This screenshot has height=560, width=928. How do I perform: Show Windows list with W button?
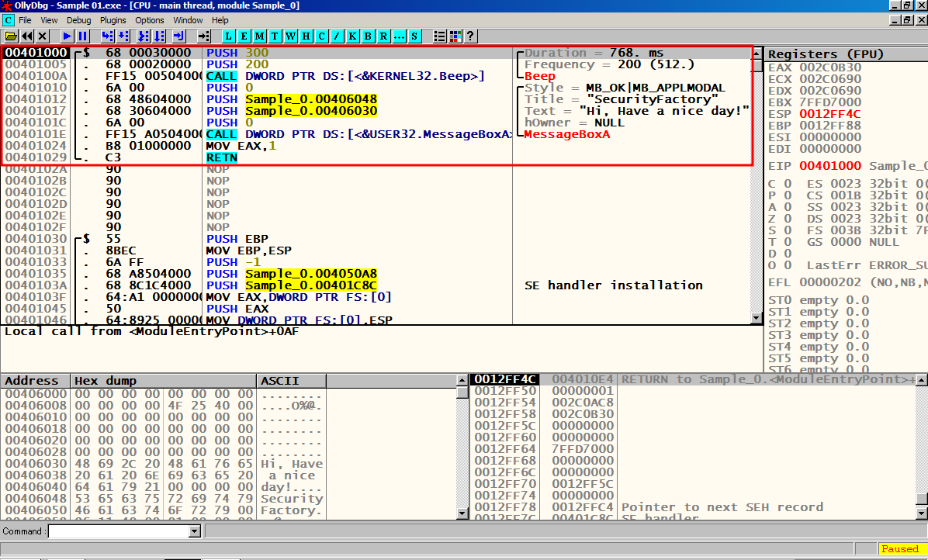(x=291, y=36)
